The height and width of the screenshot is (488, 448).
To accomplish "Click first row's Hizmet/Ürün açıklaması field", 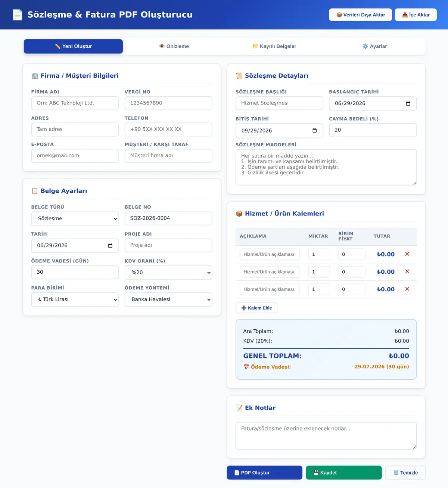I will click(270, 254).
